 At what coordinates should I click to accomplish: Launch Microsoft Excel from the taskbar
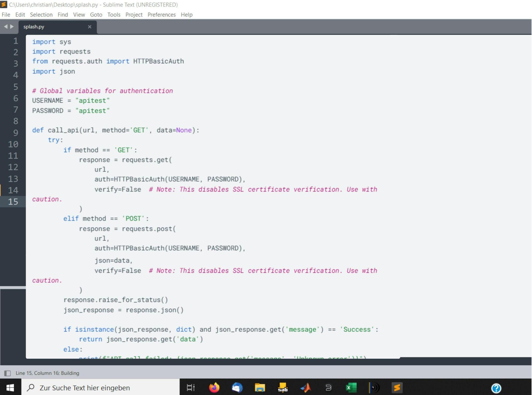(x=351, y=388)
